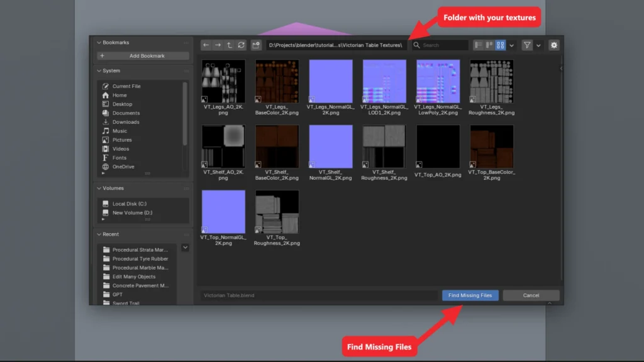
Task: Click the System list scrollbar
Action: coord(185,114)
